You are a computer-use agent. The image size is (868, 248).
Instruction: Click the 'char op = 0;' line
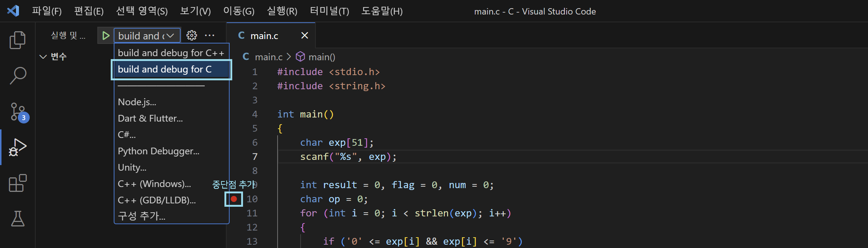[334, 199]
